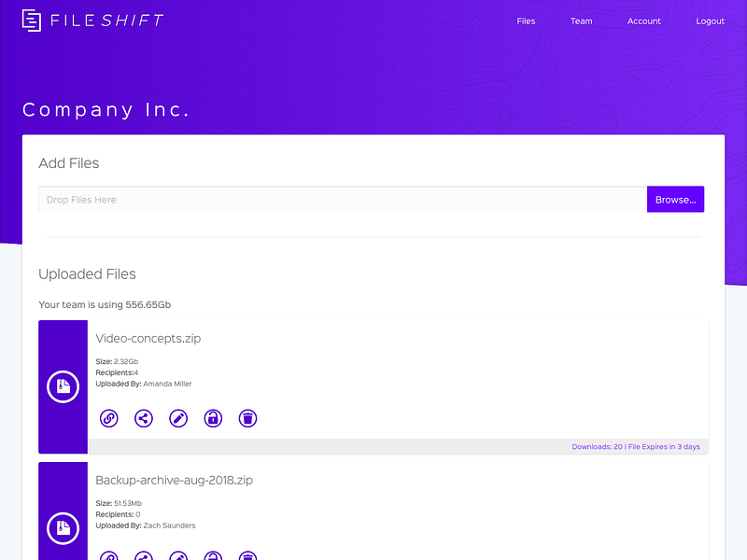The height and width of the screenshot is (560, 747).
Task: Click Logout in the navigation
Action: 710,21
